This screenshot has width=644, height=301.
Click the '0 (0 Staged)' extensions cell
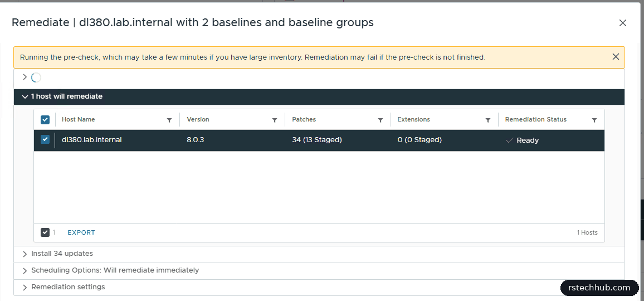419,140
